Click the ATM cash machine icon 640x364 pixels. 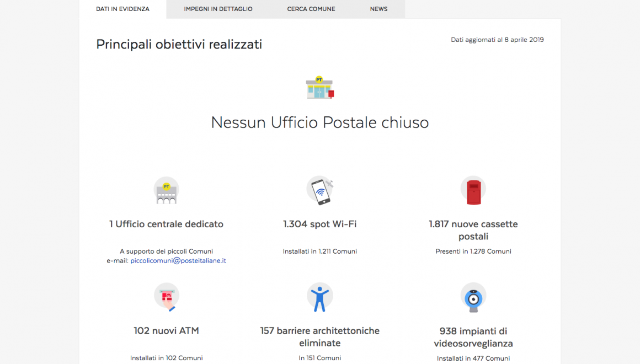166,297
